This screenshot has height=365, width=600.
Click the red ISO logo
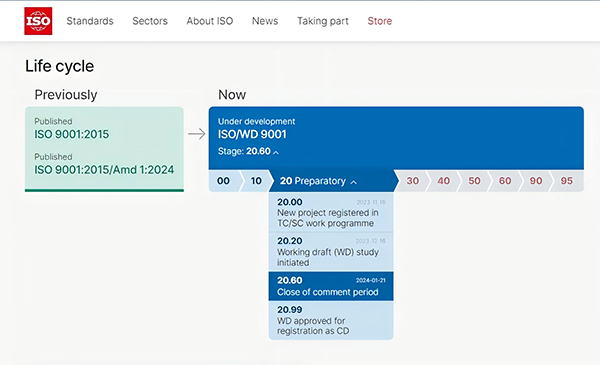coord(38,21)
